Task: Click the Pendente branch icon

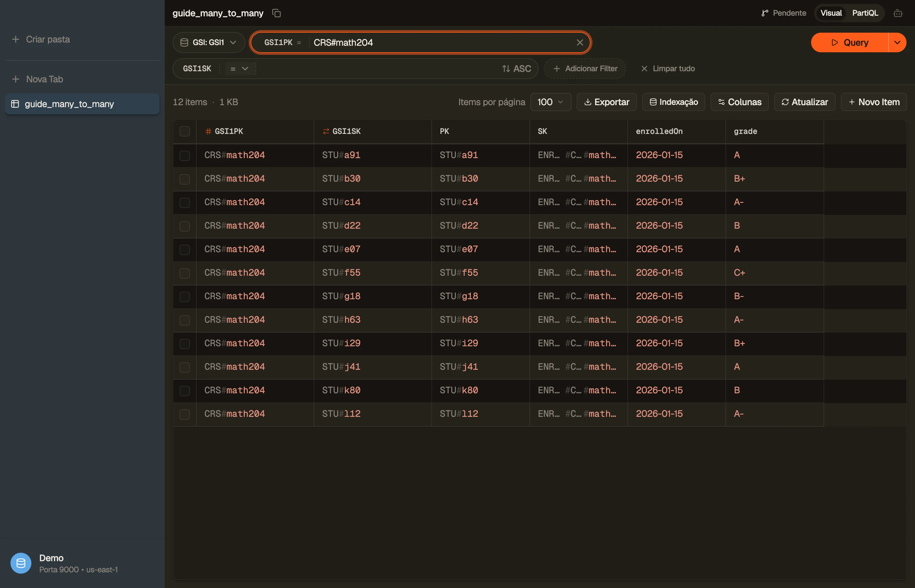Action: pyautogui.click(x=765, y=13)
